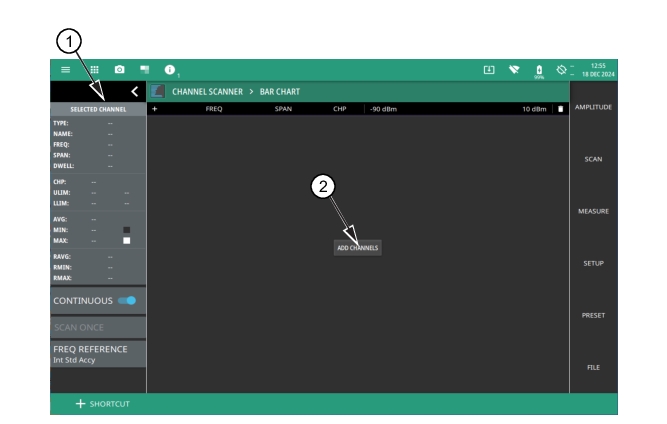The height and width of the screenshot is (424, 667).
Task: Open the BAR CHART view selector
Action: pos(281,92)
